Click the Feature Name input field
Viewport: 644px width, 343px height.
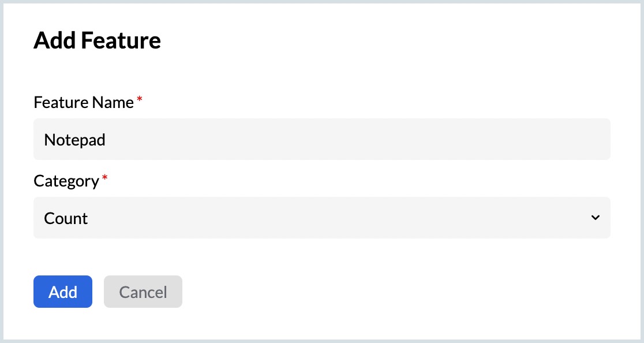point(321,139)
